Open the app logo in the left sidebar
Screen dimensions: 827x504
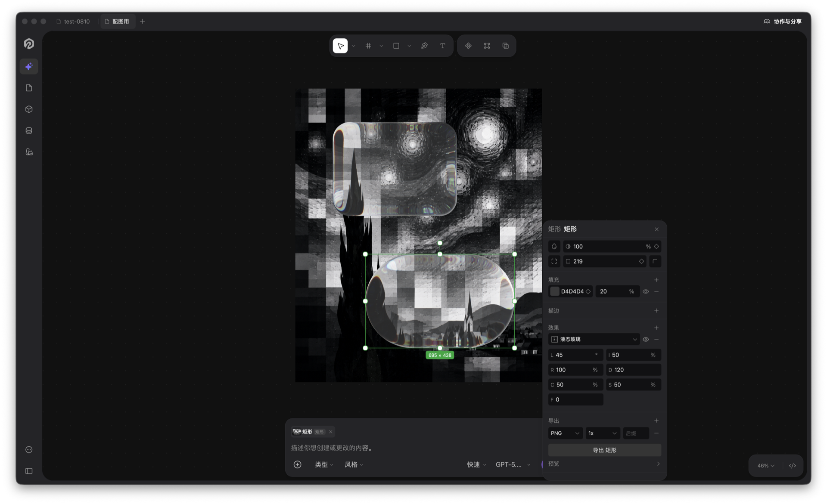29,43
